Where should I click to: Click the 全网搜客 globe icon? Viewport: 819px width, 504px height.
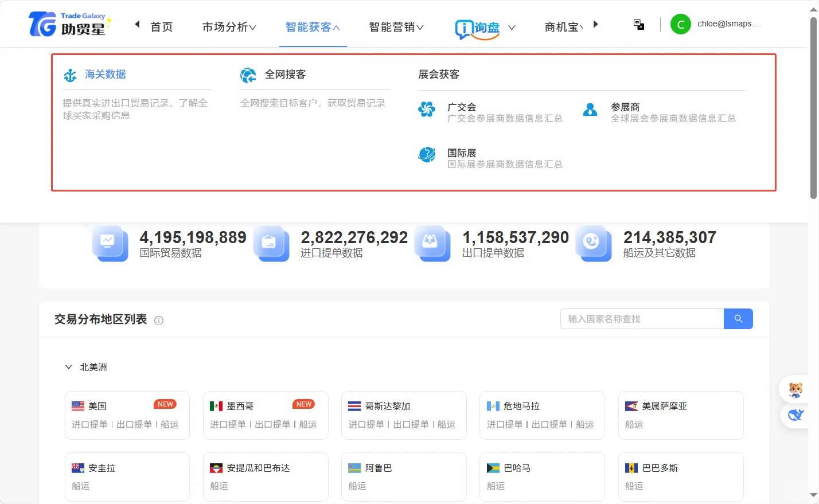(248, 75)
